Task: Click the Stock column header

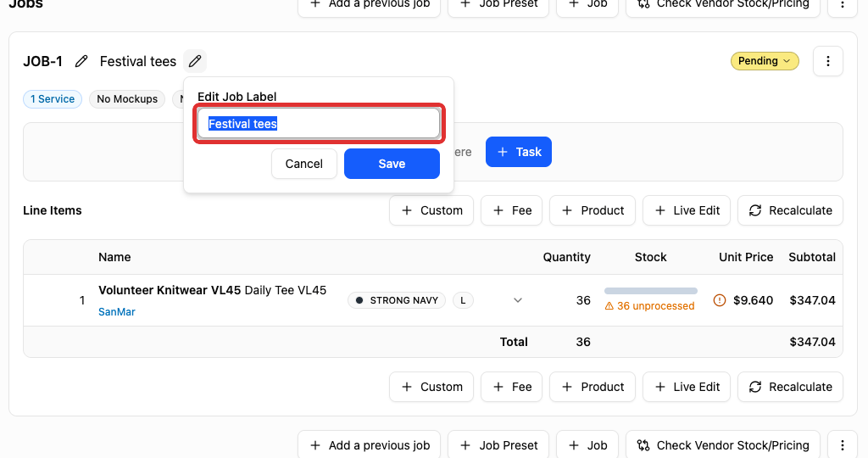Action: (650, 257)
